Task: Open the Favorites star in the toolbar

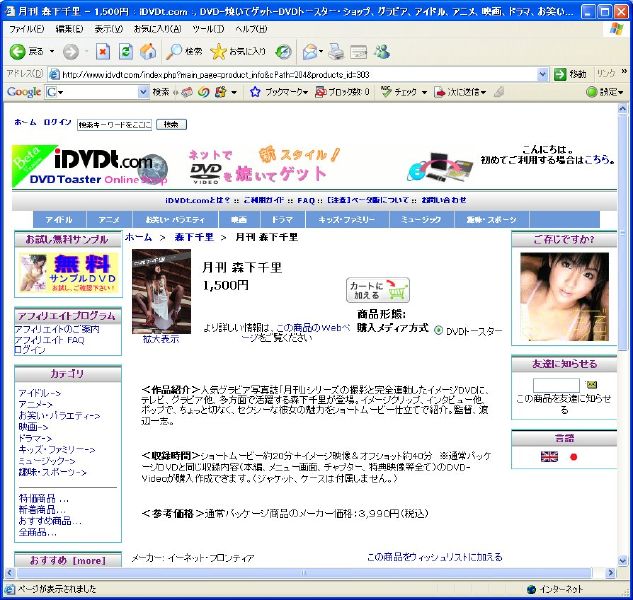Action: click(218, 51)
